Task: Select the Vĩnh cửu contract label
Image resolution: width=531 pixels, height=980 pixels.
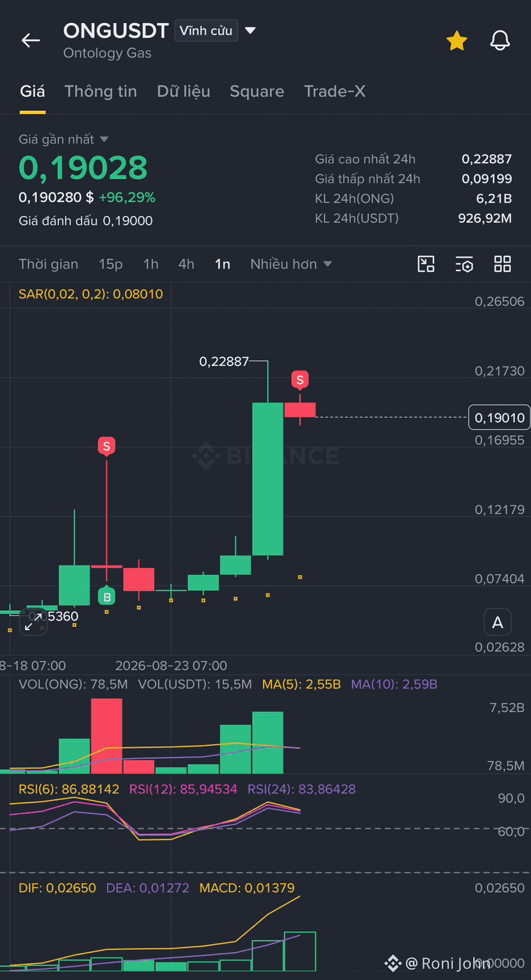Action: [x=206, y=31]
